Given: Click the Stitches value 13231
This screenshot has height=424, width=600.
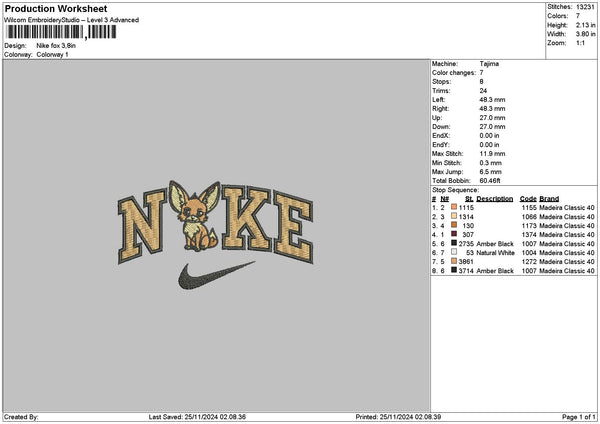Looking at the screenshot, I should click(585, 7).
